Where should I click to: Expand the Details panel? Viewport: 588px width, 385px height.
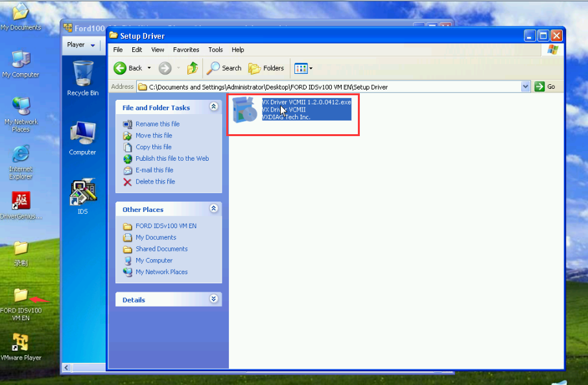tap(214, 299)
